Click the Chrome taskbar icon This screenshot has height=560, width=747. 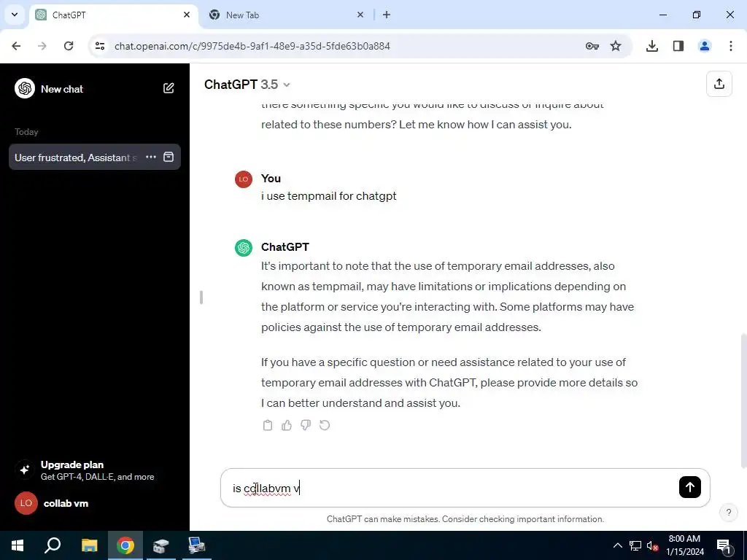[125, 545]
